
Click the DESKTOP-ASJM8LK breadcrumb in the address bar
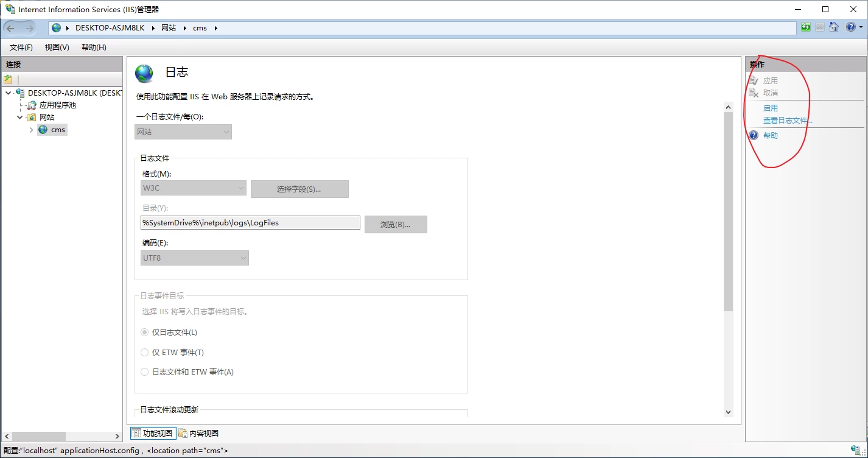(110, 28)
